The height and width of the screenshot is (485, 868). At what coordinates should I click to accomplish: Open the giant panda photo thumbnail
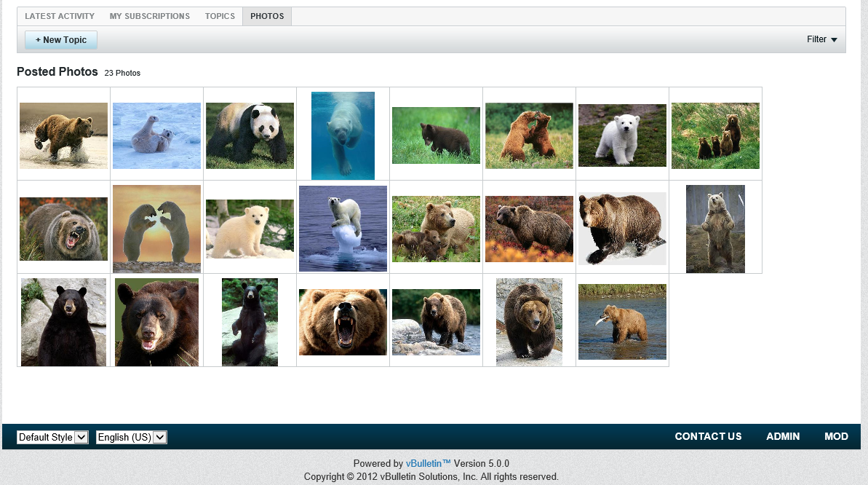pyautogui.click(x=250, y=135)
